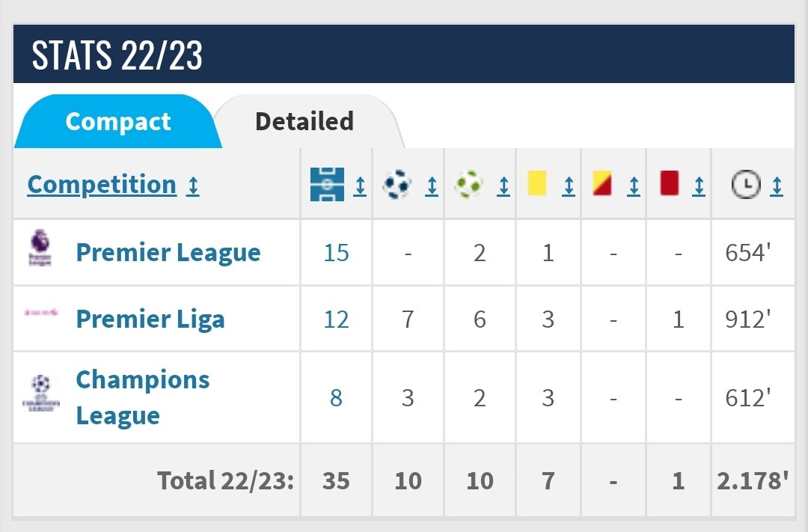Sort minutes using arrow next to clock

pyautogui.click(x=777, y=186)
